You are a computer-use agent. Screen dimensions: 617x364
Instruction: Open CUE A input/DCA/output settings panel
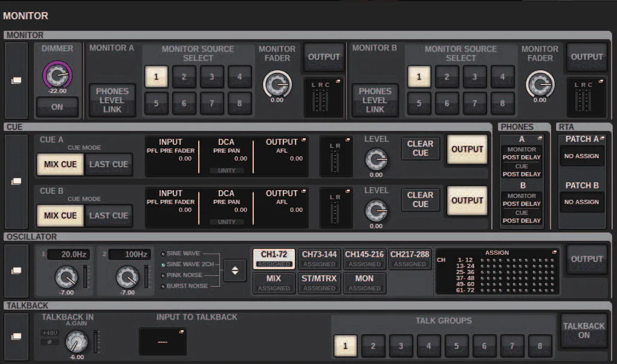[x=227, y=156]
